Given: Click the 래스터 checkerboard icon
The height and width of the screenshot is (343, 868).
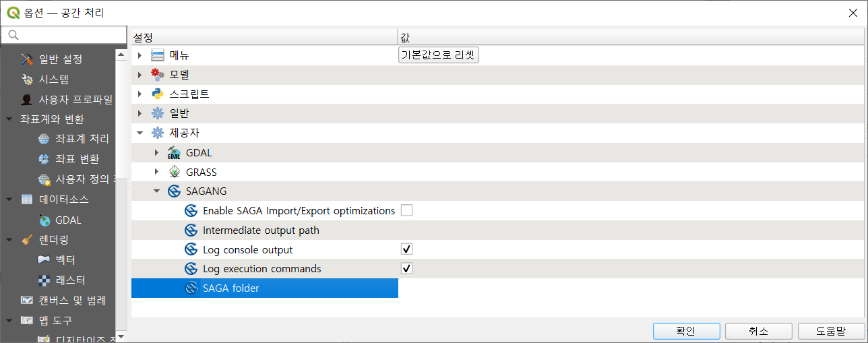Looking at the screenshot, I should point(44,280).
